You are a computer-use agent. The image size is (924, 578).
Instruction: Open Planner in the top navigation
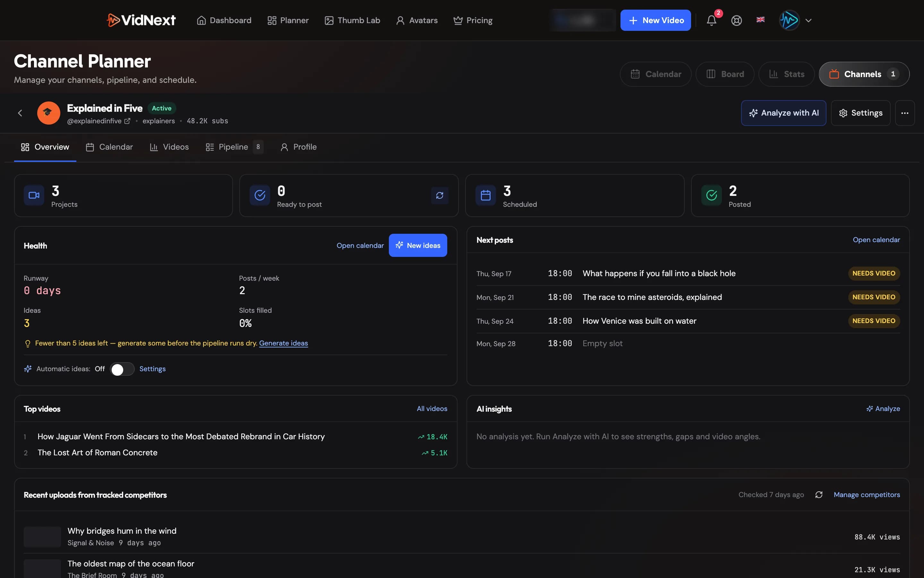tap(288, 20)
